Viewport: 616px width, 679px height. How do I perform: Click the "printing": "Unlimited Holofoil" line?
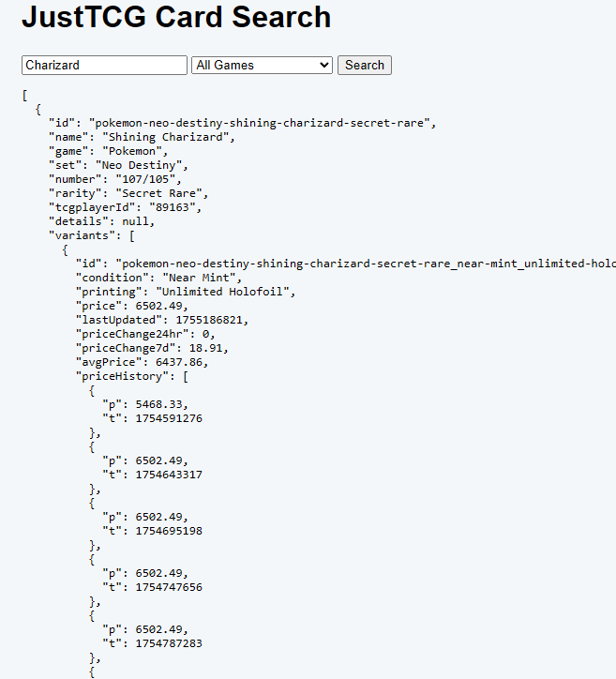186,292
